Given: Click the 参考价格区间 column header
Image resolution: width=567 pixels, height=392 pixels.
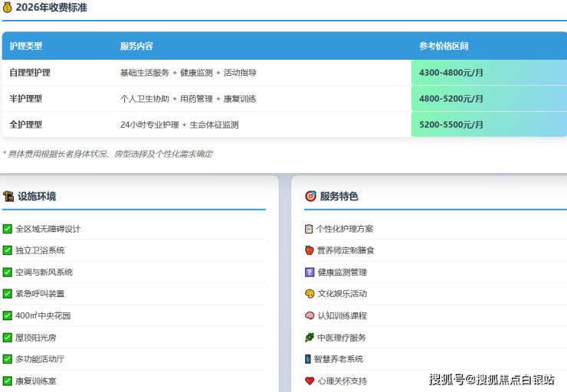Looking at the screenshot, I should tap(444, 46).
